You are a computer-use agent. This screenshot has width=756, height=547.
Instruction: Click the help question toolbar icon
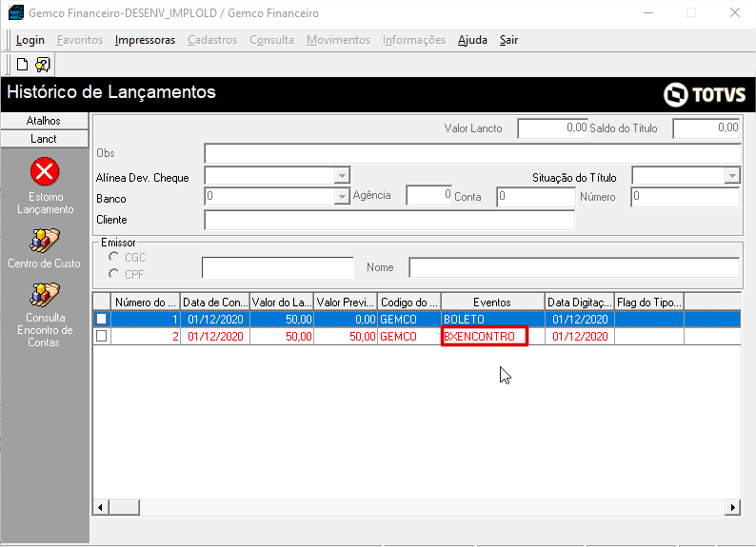pos(43,65)
